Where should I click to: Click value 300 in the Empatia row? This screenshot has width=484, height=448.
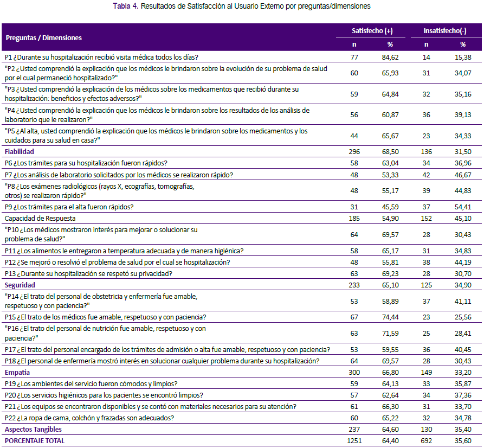tap(354, 373)
